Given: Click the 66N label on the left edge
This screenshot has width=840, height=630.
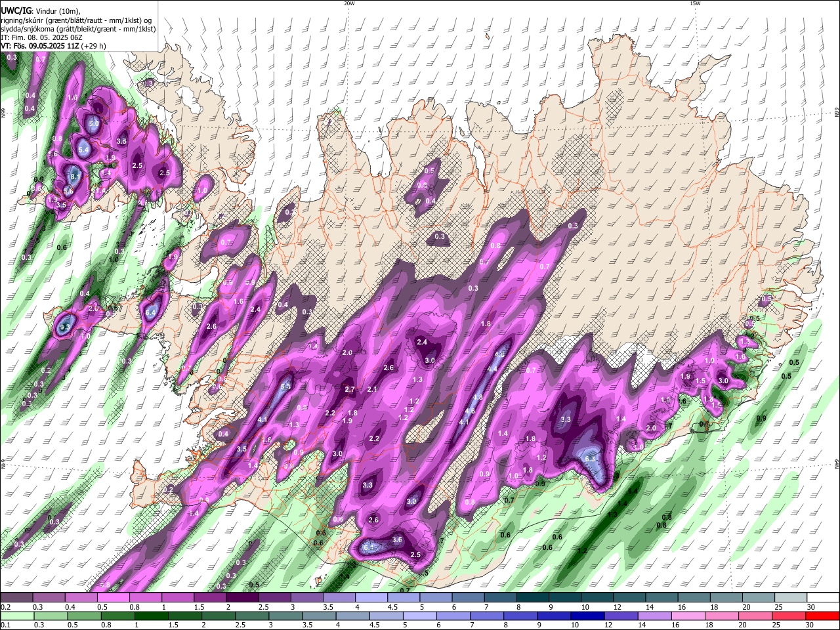Looking at the screenshot, I should pos(3,114).
